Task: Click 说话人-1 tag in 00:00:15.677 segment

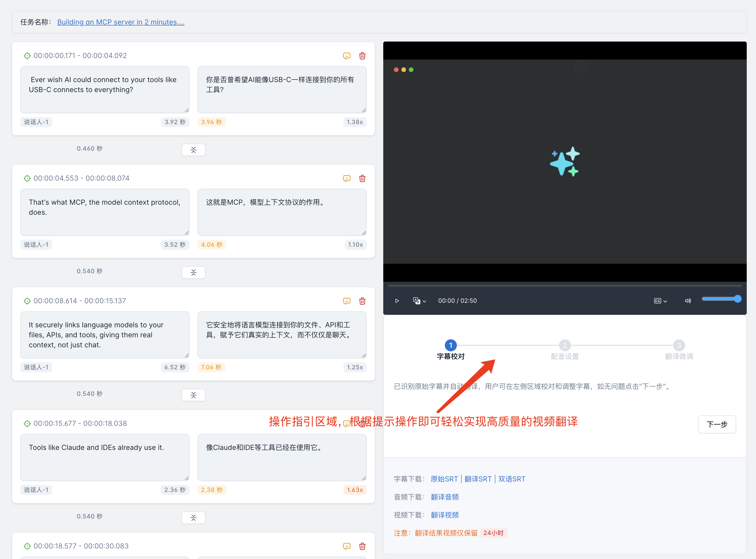Action: (x=36, y=490)
